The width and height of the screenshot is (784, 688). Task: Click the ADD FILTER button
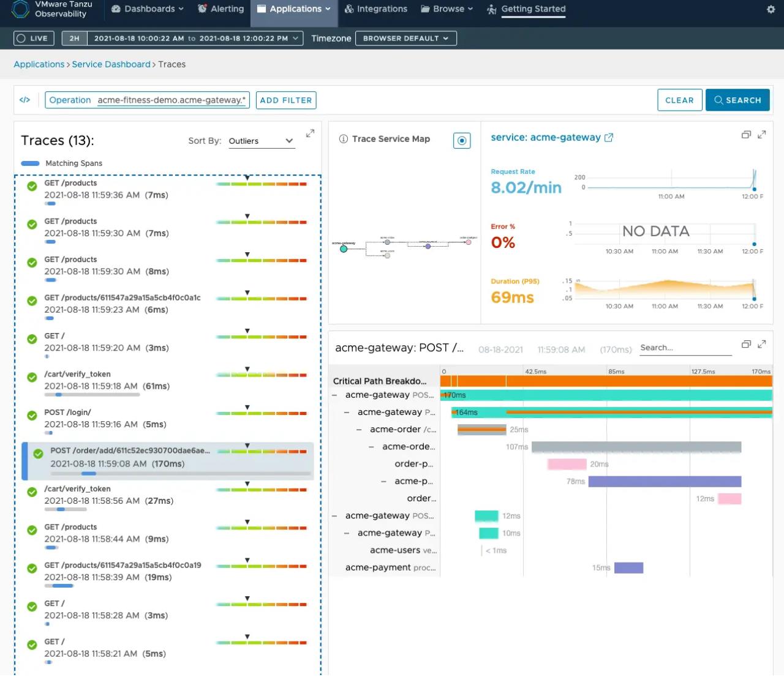pyautogui.click(x=286, y=100)
